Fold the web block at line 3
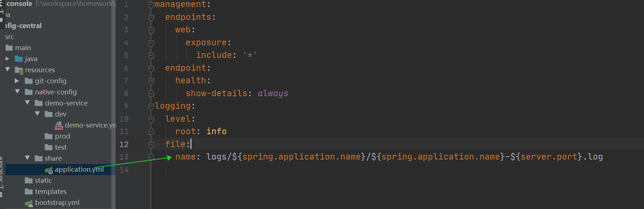This screenshot has height=209, width=644. pos(151,30)
